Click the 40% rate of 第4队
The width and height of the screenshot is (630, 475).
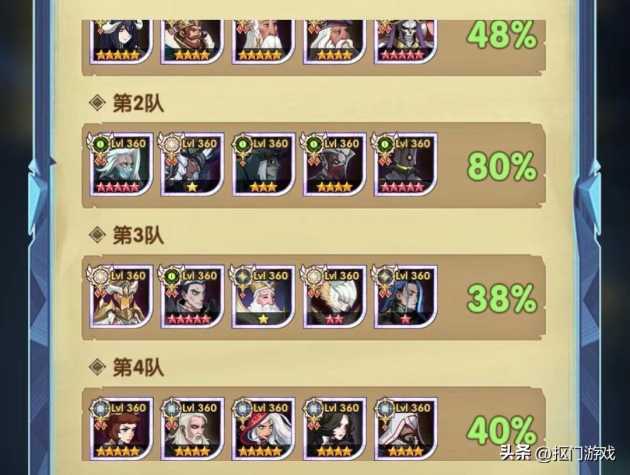502,430
